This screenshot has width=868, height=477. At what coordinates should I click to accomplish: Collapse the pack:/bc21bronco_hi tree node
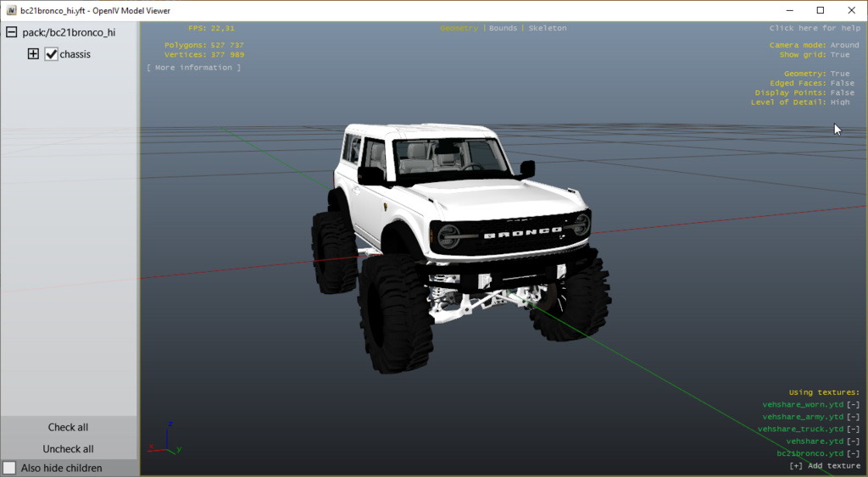point(12,32)
